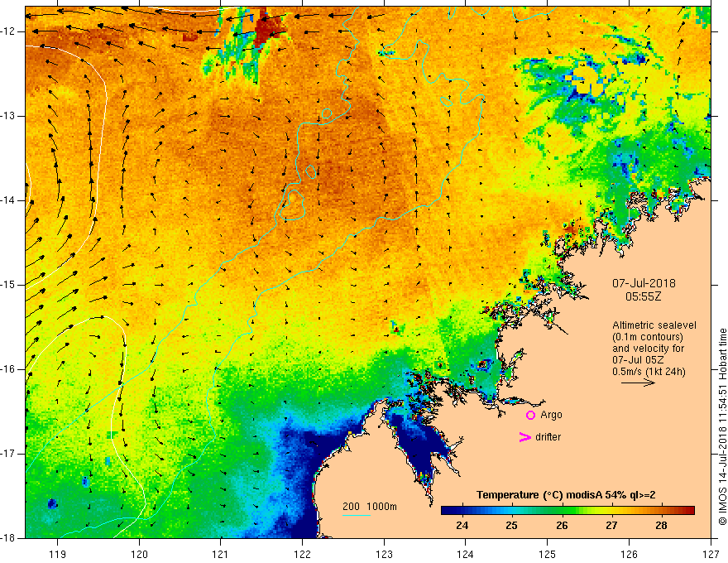This screenshot has height=563, width=728.
Task: Click the latitude -16 axis label
Action: (8, 369)
